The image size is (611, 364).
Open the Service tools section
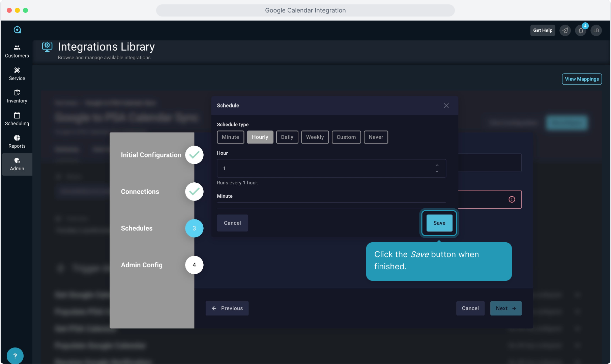17,74
